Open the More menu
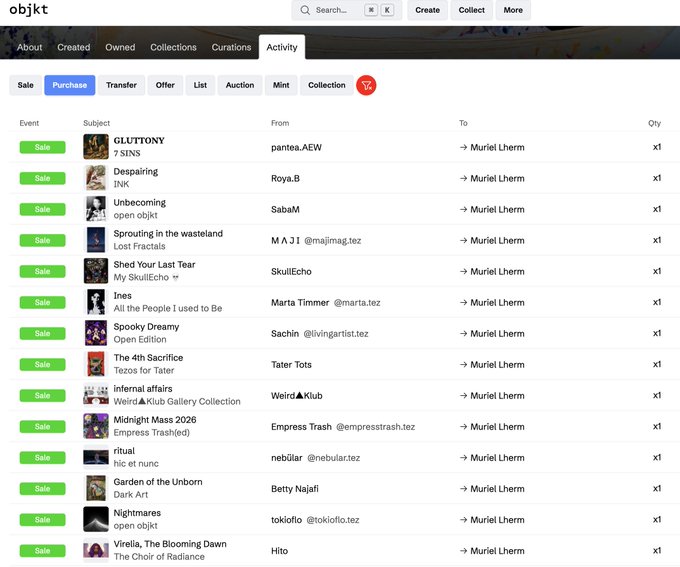 click(x=513, y=10)
